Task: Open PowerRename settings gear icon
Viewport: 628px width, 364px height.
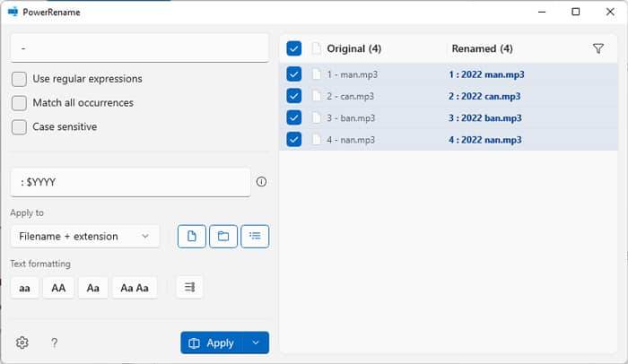Action: [x=22, y=342]
